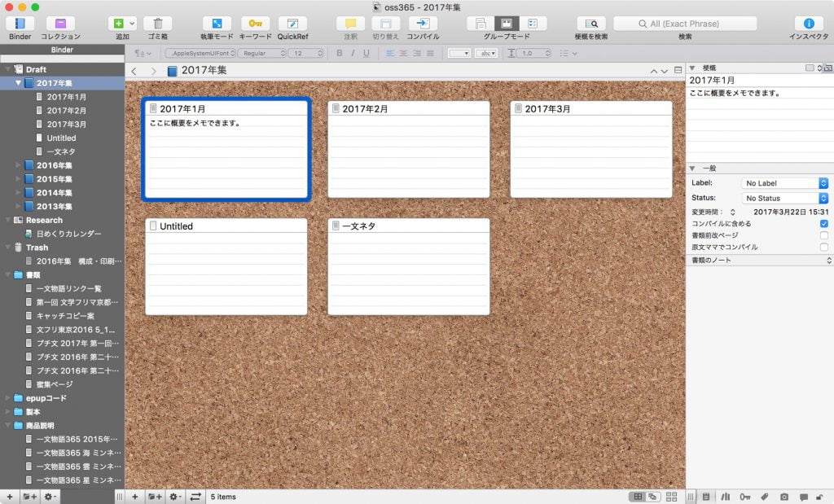Click the 梗概を検索 synopsis search icon

point(591,24)
